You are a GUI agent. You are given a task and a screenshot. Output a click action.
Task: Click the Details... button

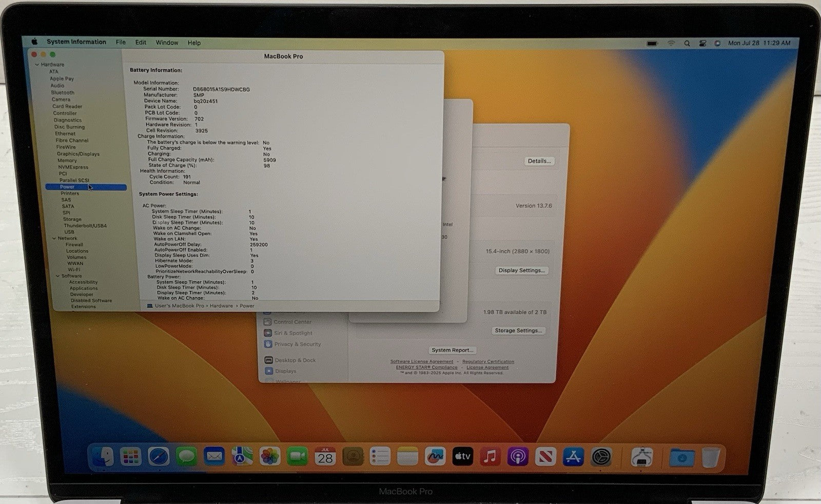coord(539,161)
